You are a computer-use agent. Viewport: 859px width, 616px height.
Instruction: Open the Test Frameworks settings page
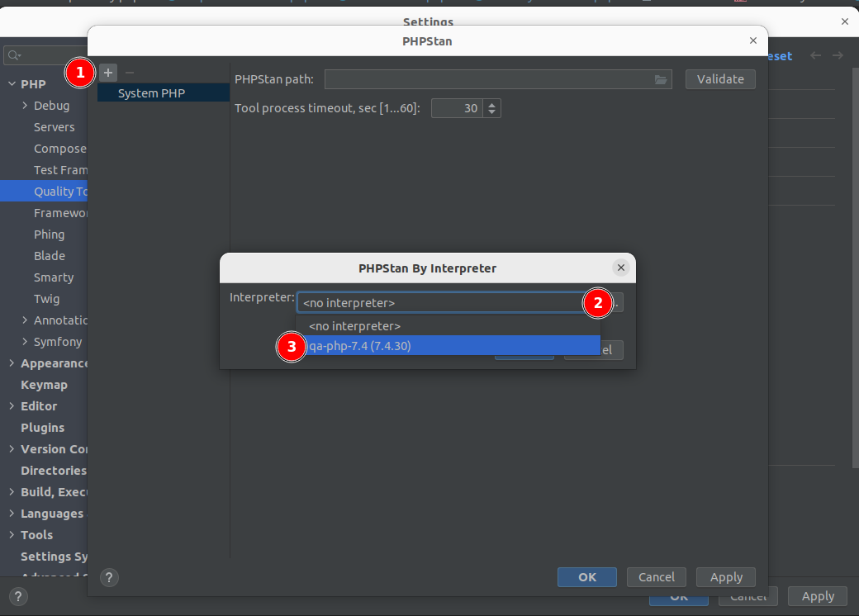60,170
